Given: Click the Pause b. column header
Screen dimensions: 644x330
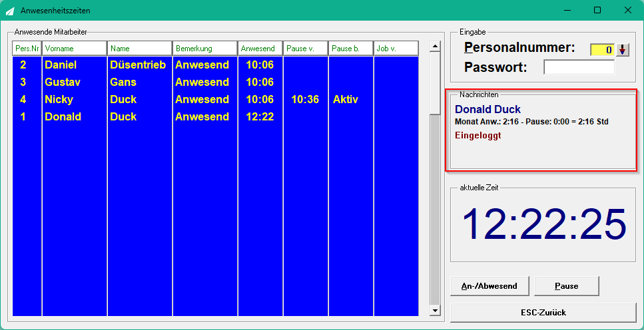Looking at the screenshot, I should coord(351,49).
